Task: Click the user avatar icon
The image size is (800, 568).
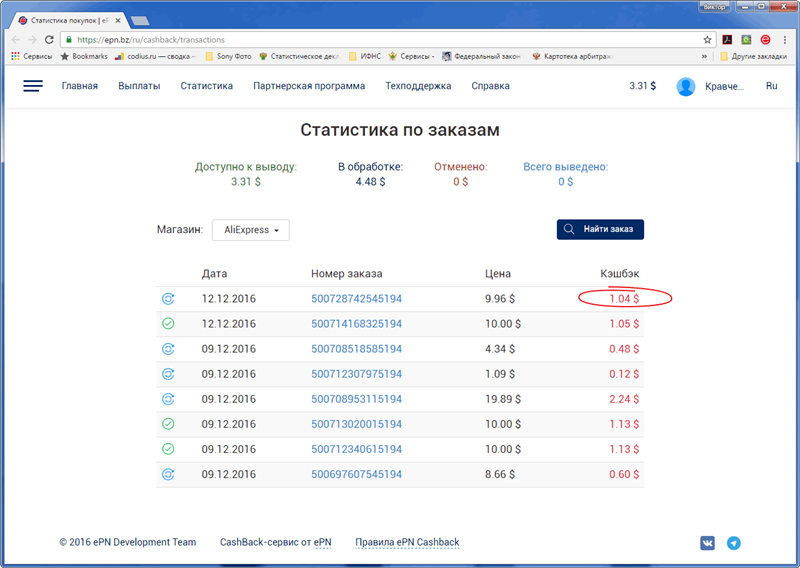Action: 686,87
